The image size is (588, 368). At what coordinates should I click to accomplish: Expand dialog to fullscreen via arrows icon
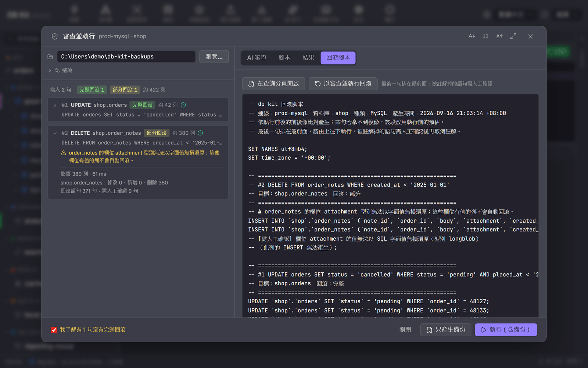click(513, 36)
